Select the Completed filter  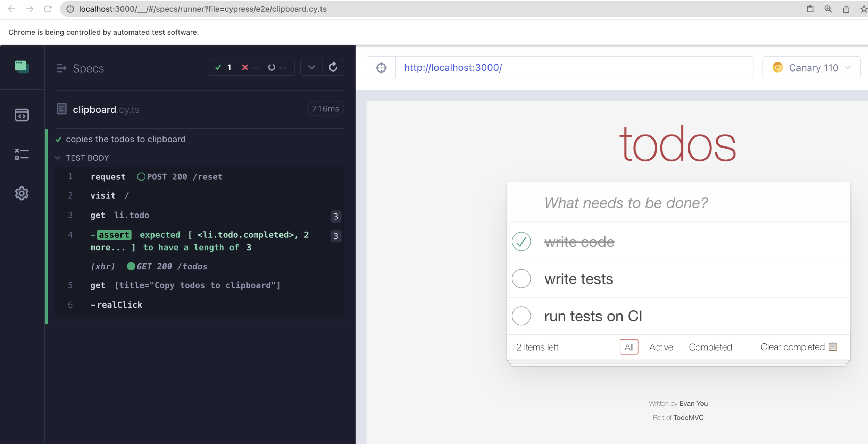click(710, 347)
